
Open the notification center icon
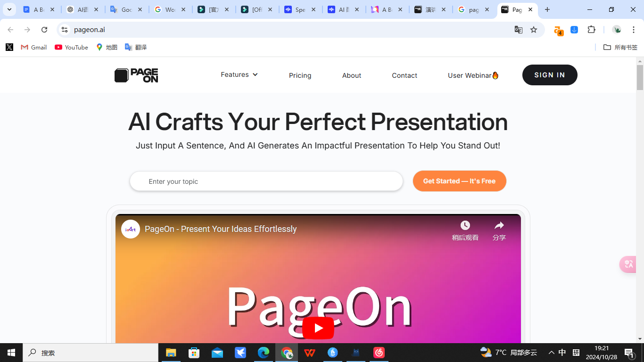[629, 353]
